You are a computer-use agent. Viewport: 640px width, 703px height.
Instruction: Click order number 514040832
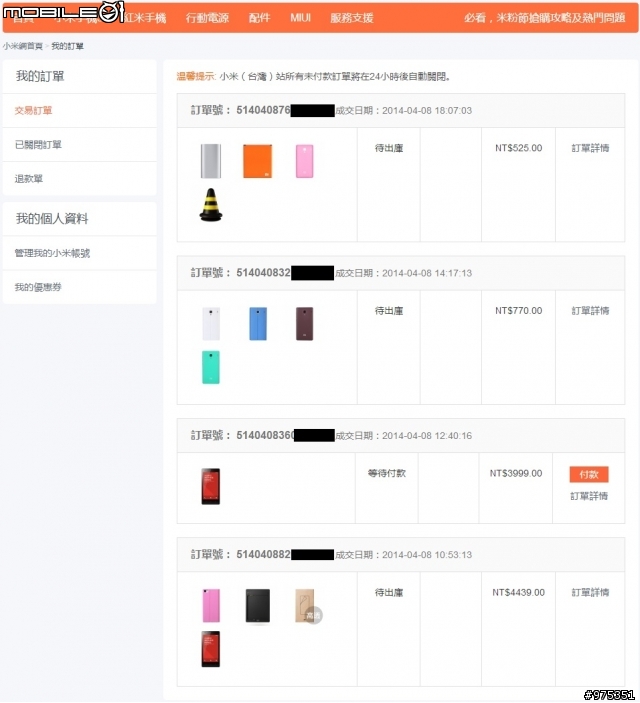(x=263, y=273)
